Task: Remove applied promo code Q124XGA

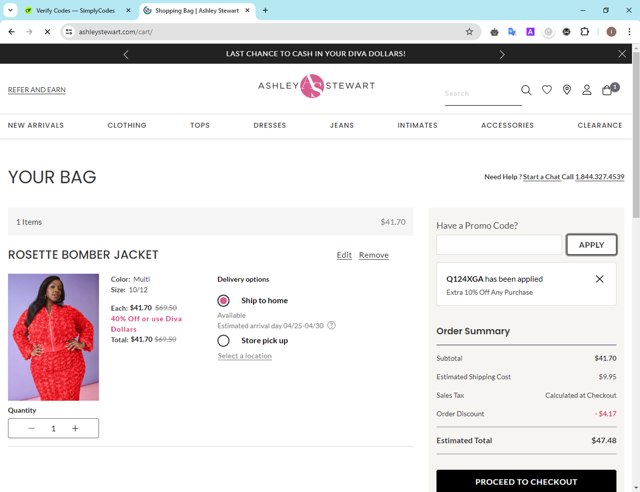Action: (599, 279)
